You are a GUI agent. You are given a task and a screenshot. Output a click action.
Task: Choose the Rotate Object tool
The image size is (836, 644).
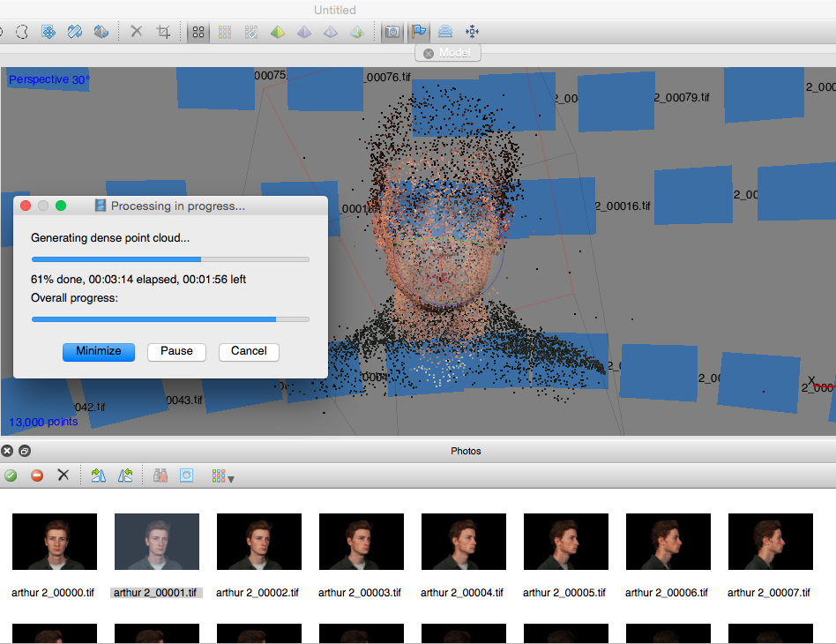tap(101, 32)
